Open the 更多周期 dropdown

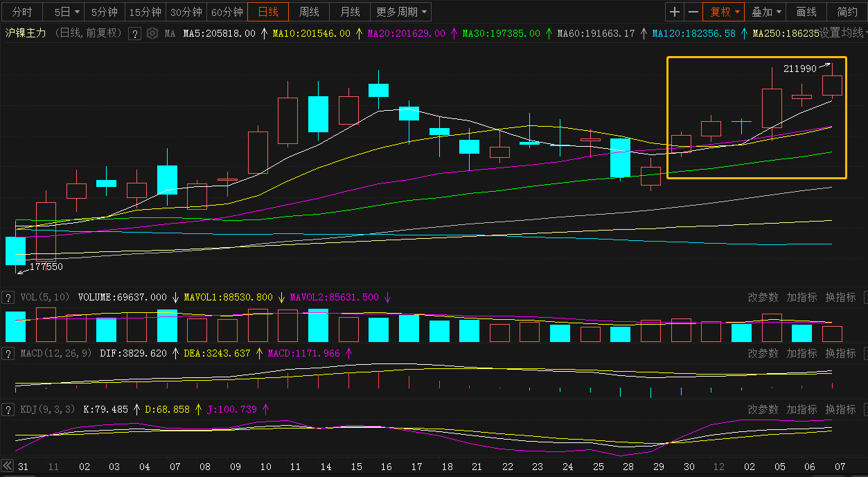401,12
